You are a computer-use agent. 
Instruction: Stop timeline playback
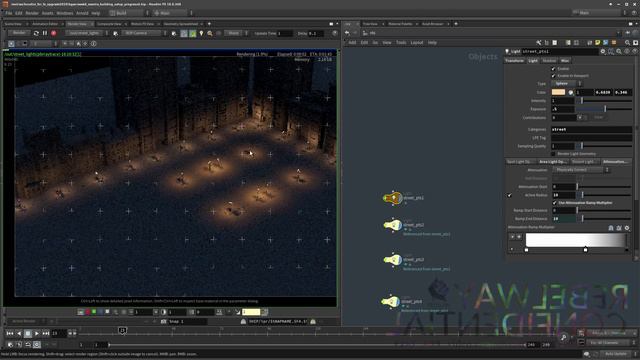(28, 333)
